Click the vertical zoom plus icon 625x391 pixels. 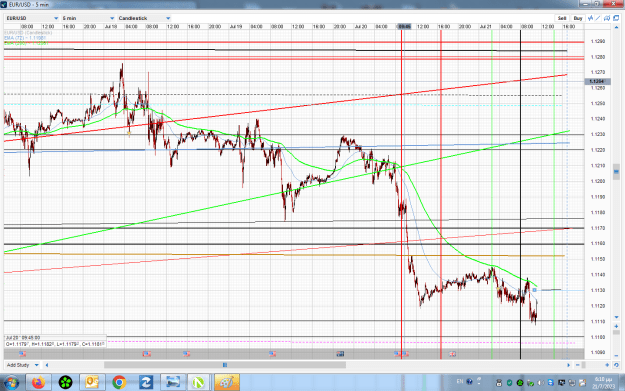pyautogui.click(x=616, y=326)
